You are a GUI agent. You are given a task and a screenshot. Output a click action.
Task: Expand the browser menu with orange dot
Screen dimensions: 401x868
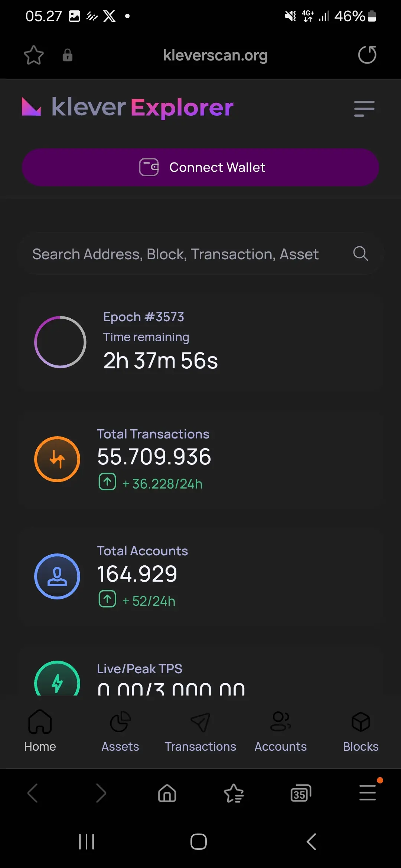(x=368, y=792)
